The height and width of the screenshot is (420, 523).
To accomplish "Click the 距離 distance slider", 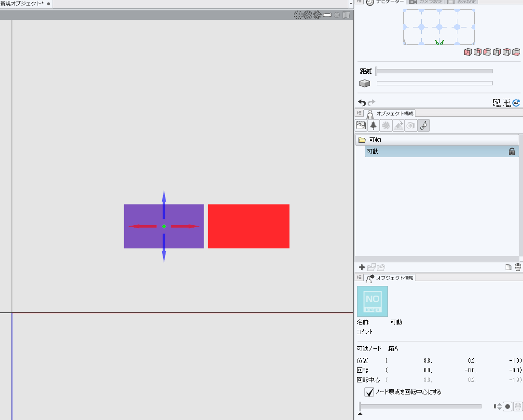I will tap(434, 71).
